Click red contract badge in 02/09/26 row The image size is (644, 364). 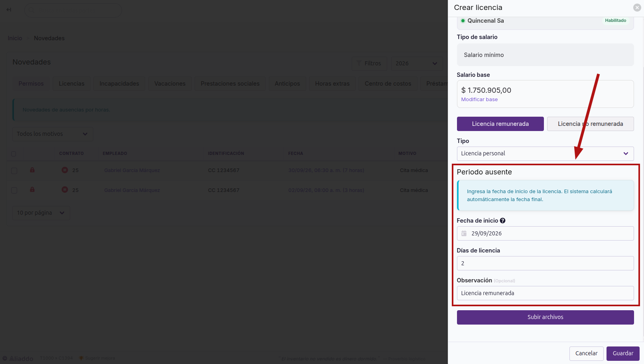[65, 190]
